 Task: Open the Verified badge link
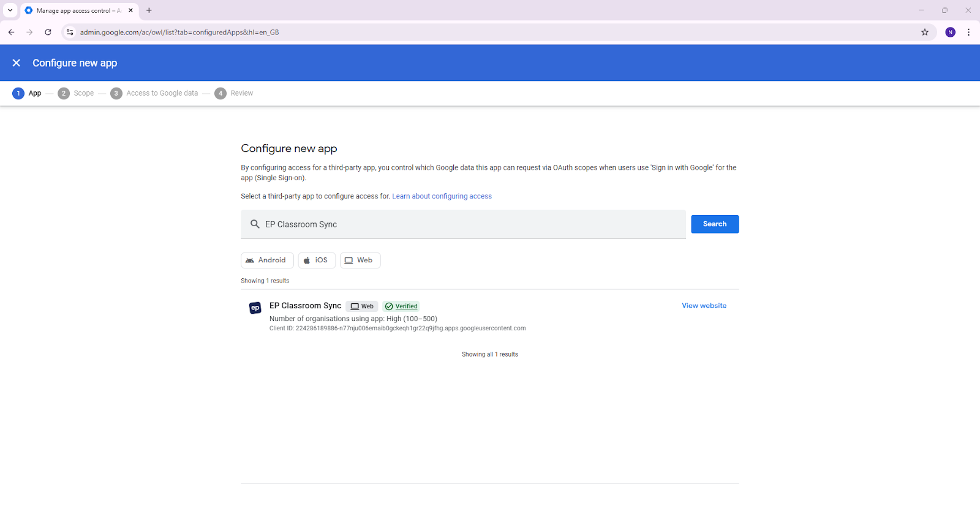tap(402, 306)
